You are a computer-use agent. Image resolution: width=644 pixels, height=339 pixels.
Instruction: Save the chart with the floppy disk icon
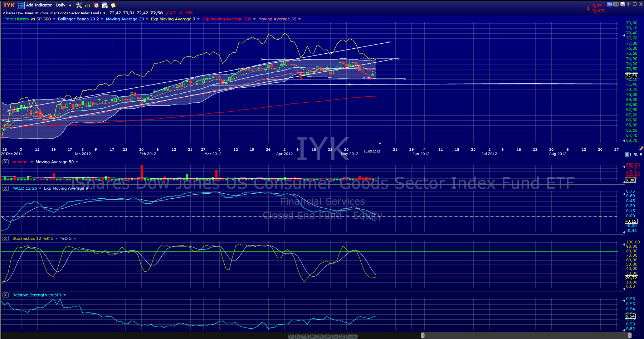(623, 4)
